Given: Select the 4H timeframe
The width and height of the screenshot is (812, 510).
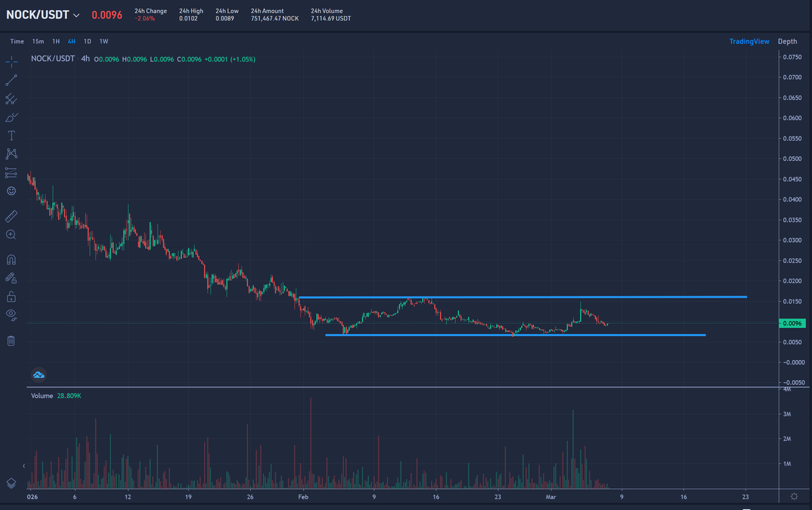Looking at the screenshot, I should click(72, 41).
